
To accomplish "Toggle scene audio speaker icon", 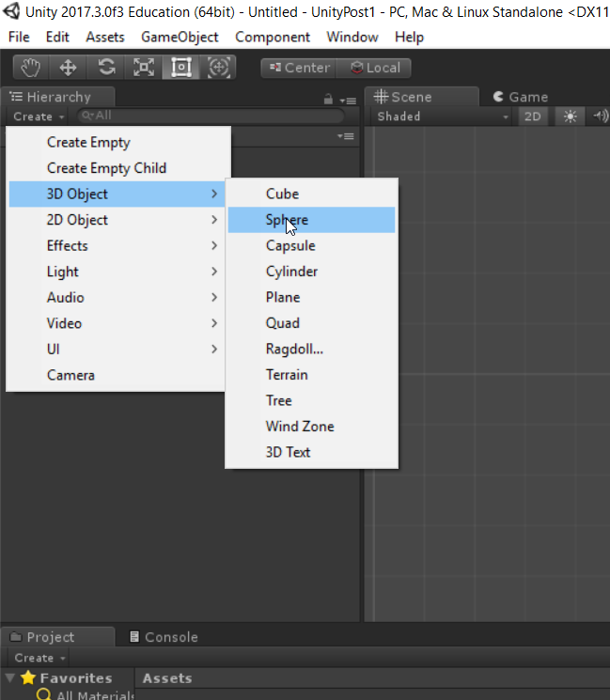I will pyautogui.click(x=601, y=117).
